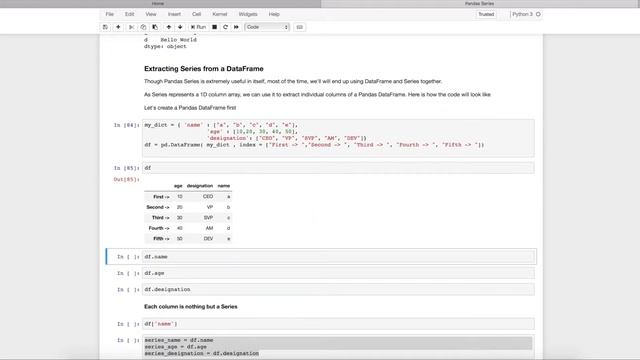Image resolution: width=640 pixels, height=360 pixels.
Task: Click the 'Each column is nothing but a Series' text
Action: point(191,307)
